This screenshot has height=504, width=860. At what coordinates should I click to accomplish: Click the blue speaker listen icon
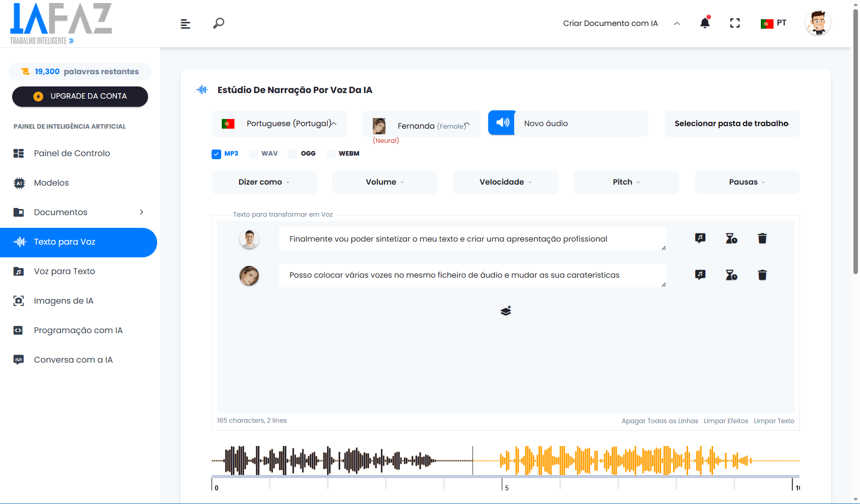[502, 123]
